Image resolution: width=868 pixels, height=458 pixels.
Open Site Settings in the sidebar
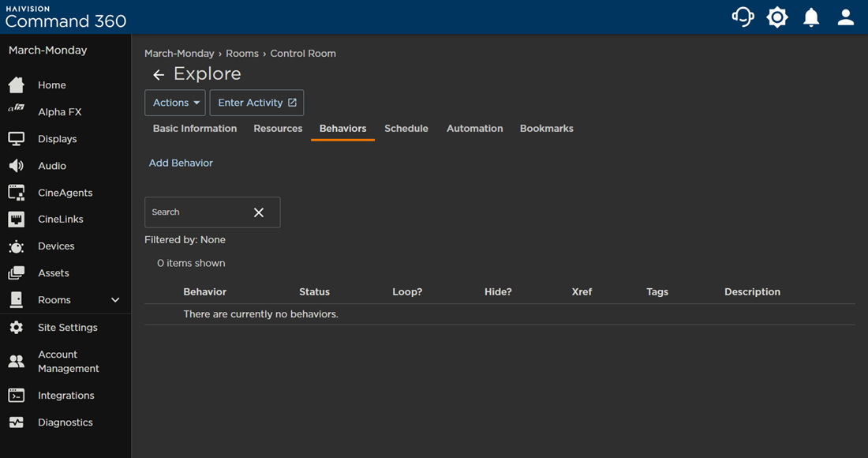68,327
